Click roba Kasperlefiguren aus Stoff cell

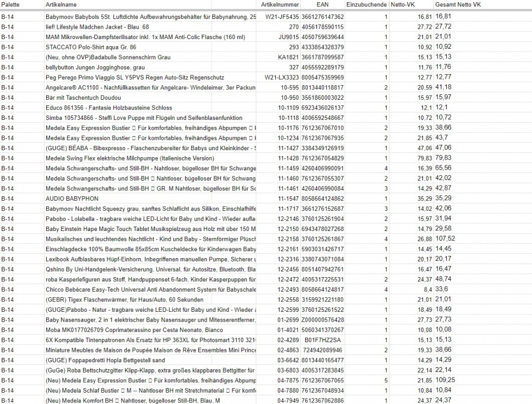pyautogui.click(x=151, y=280)
